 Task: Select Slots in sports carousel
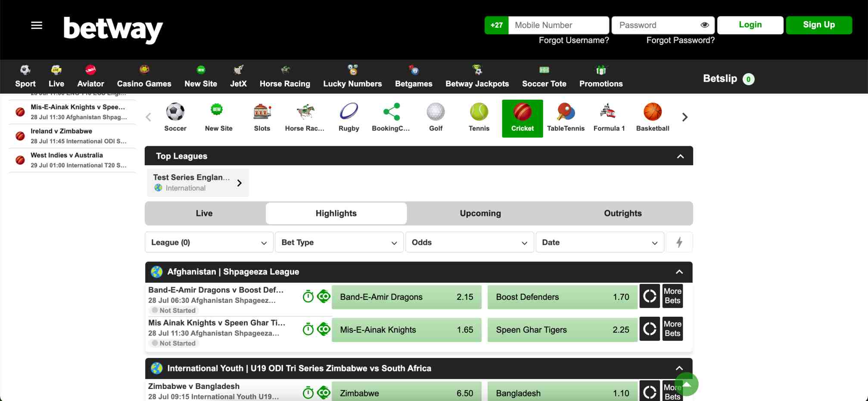pos(262,118)
